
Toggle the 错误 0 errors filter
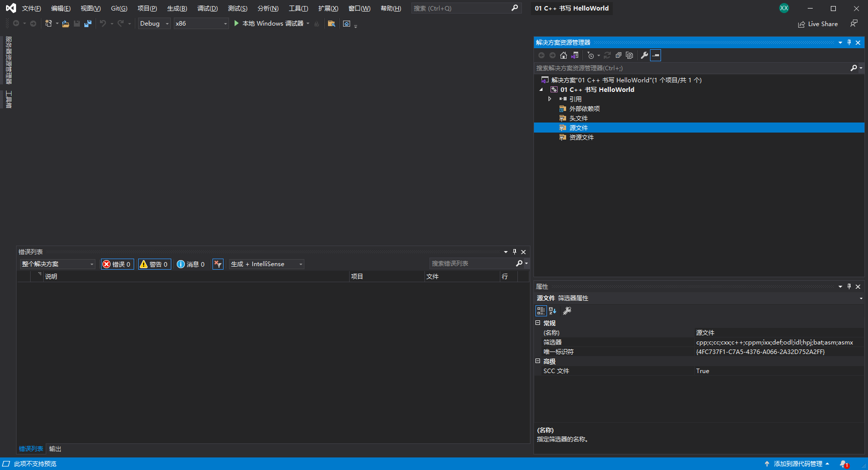click(118, 264)
